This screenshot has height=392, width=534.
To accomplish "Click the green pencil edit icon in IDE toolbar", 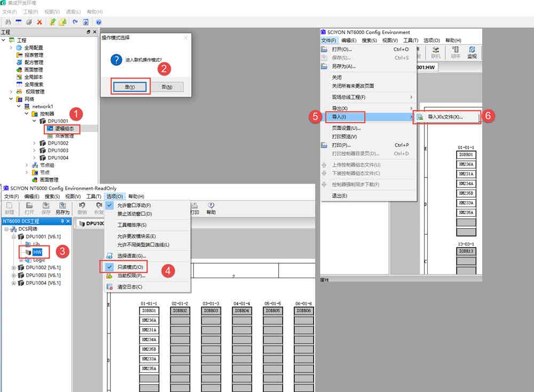I will (x=52, y=22).
